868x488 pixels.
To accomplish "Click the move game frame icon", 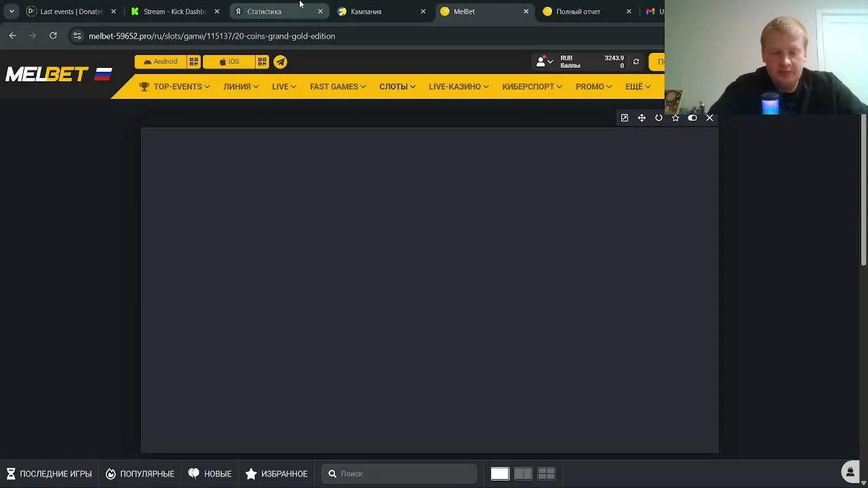I will [x=642, y=118].
